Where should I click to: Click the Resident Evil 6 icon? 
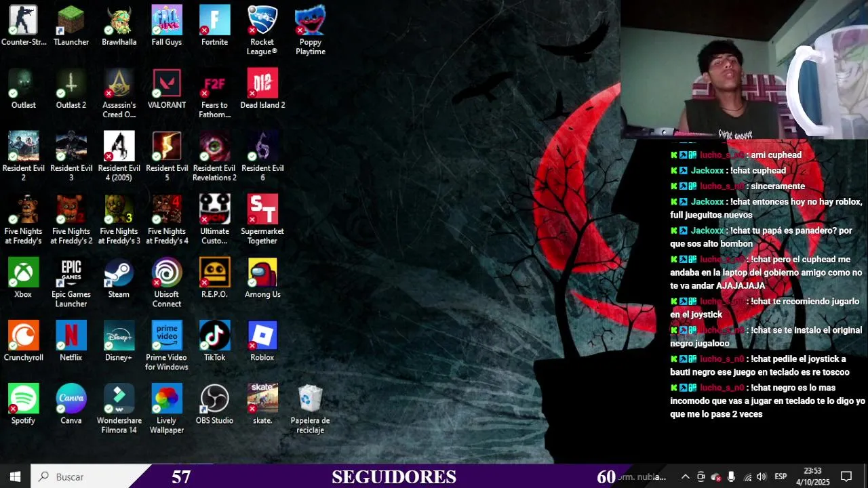point(262,157)
